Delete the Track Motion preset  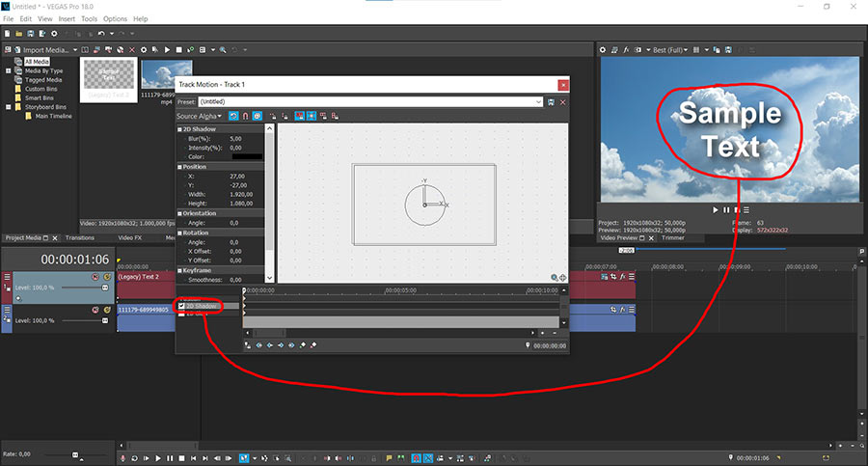(563, 102)
